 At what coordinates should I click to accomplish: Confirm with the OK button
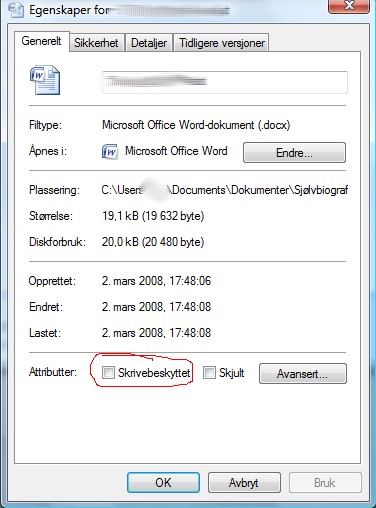tap(163, 482)
